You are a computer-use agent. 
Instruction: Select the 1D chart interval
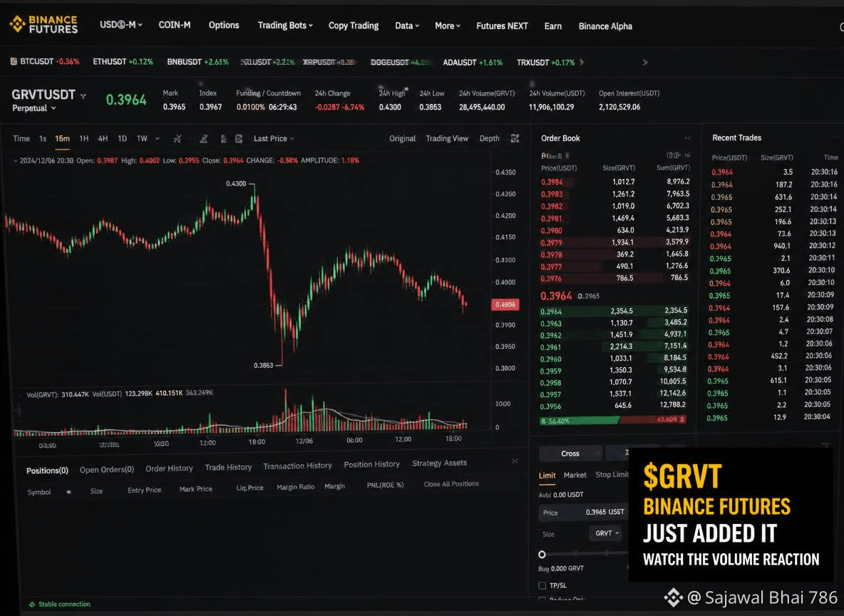[x=122, y=139]
